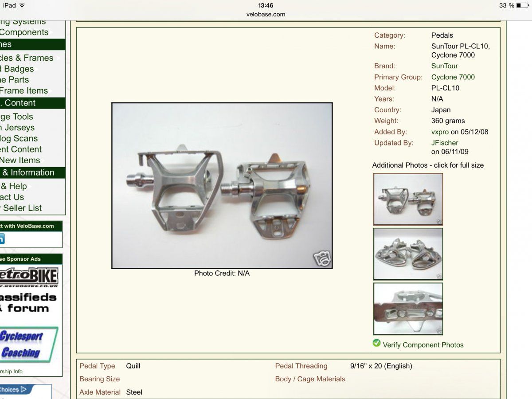Screen dimensions: 532x399
Task: Click the Verify Component Photos link
Action: [423, 345]
